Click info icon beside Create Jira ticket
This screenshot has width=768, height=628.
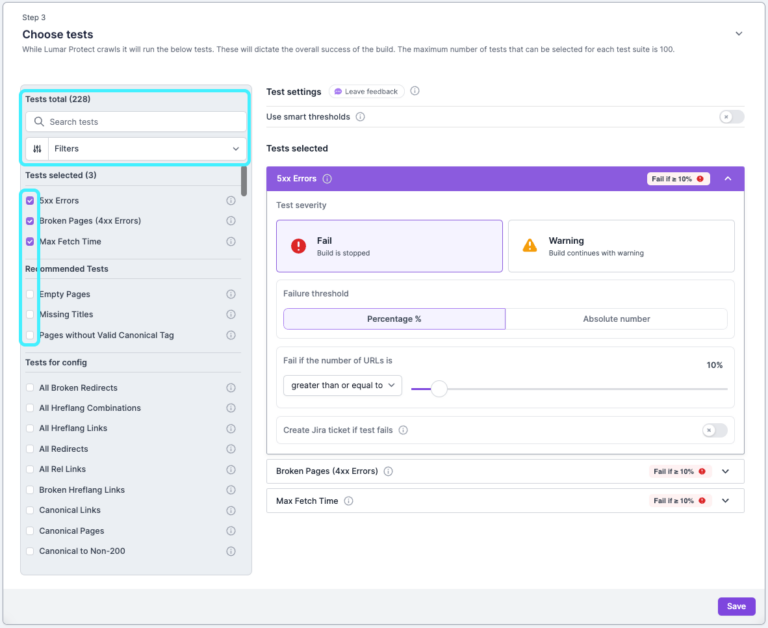point(403,430)
